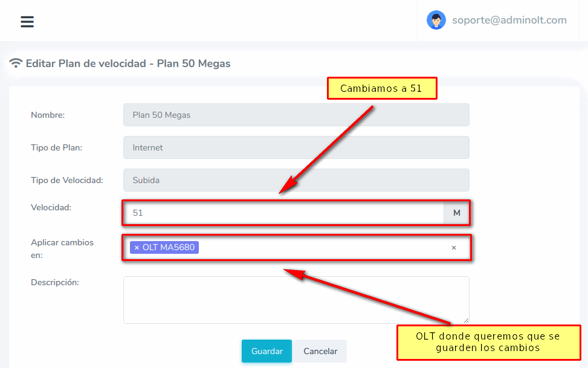Remove the OLT MA5680 tag
This screenshot has height=368, width=588.
(137, 248)
